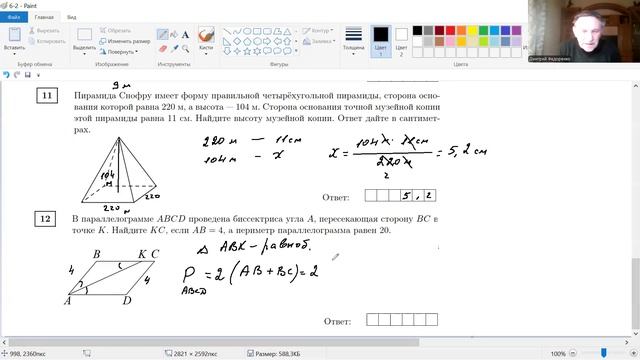Click the Cut (Вырезать) button

click(44, 31)
